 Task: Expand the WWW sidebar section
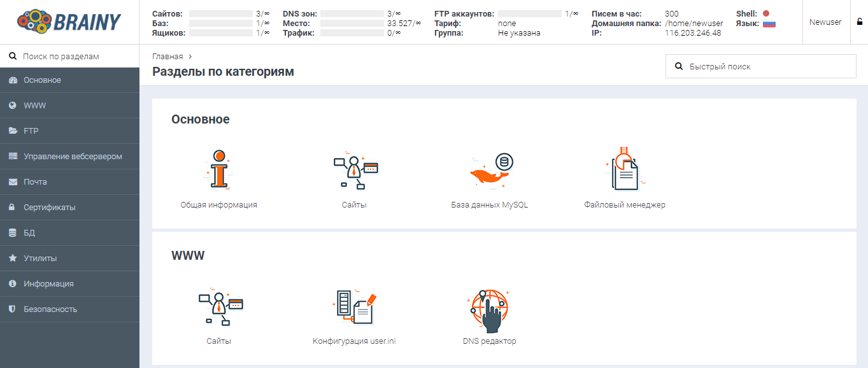(x=34, y=106)
